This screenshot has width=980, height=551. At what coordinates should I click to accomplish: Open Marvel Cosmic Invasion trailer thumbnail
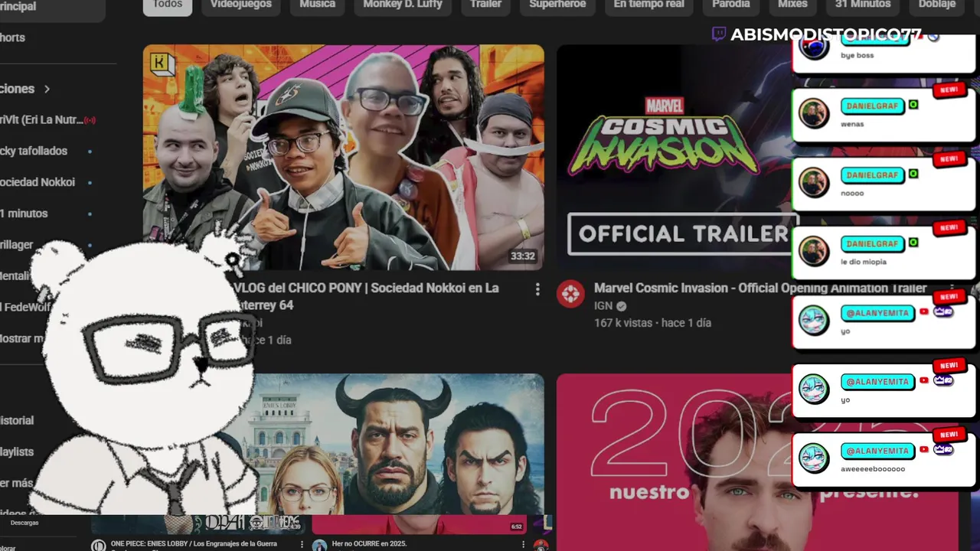674,157
